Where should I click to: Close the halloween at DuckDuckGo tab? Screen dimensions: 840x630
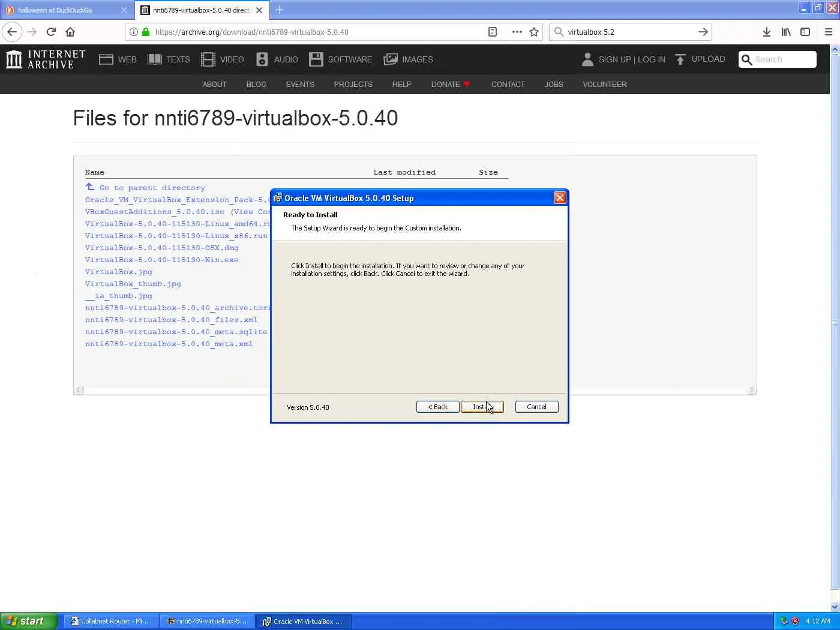coord(124,10)
